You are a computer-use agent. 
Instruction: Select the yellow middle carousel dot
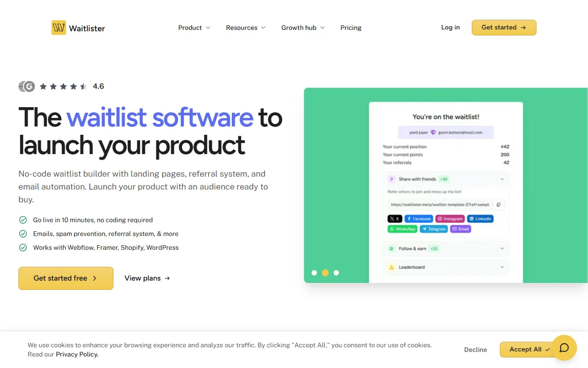[325, 273]
